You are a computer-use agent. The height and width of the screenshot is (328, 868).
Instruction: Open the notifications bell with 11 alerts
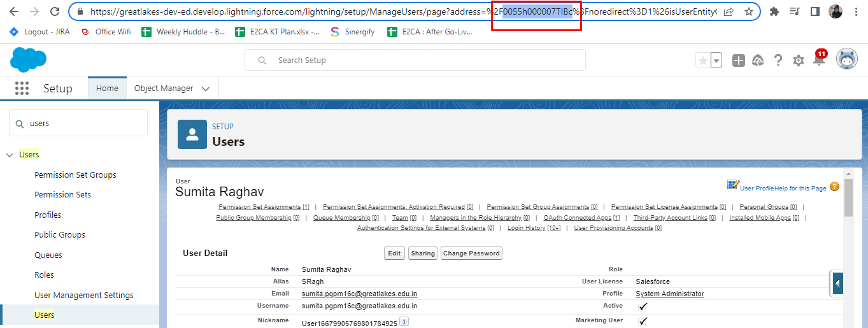(x=819, y=59)
